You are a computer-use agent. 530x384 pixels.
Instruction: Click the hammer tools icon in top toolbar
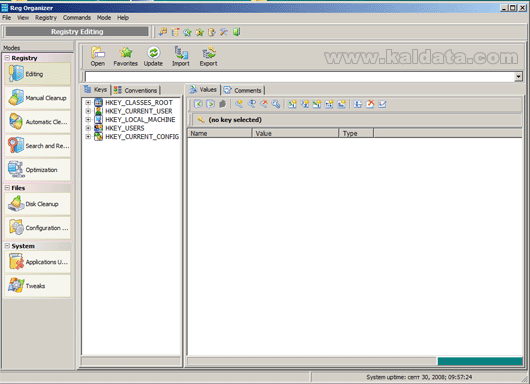click(224, 32)
